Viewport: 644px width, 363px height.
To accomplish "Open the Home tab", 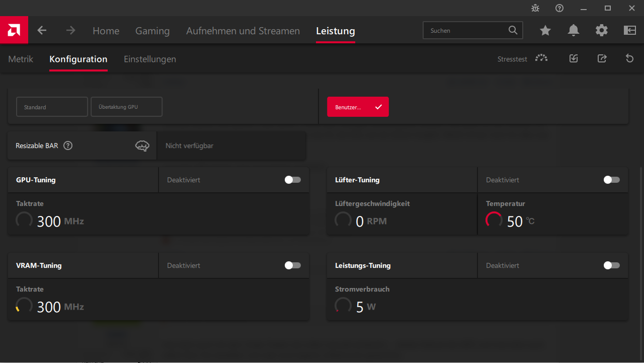I will point(106,31).
